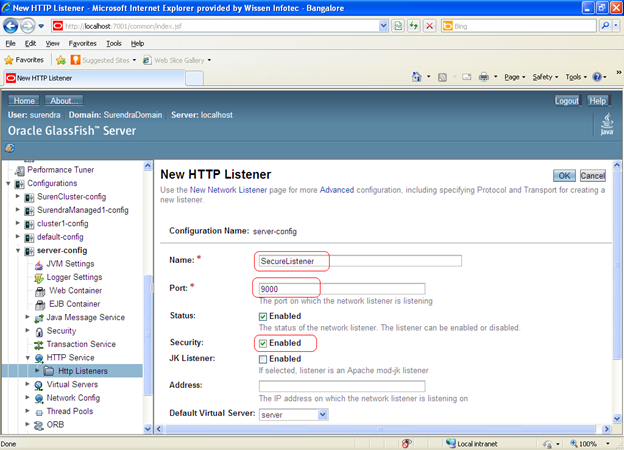Uncheck the Status Enabled checkbox
The height and width of the screenshot is (450, 624).
(x=263, y=317)
